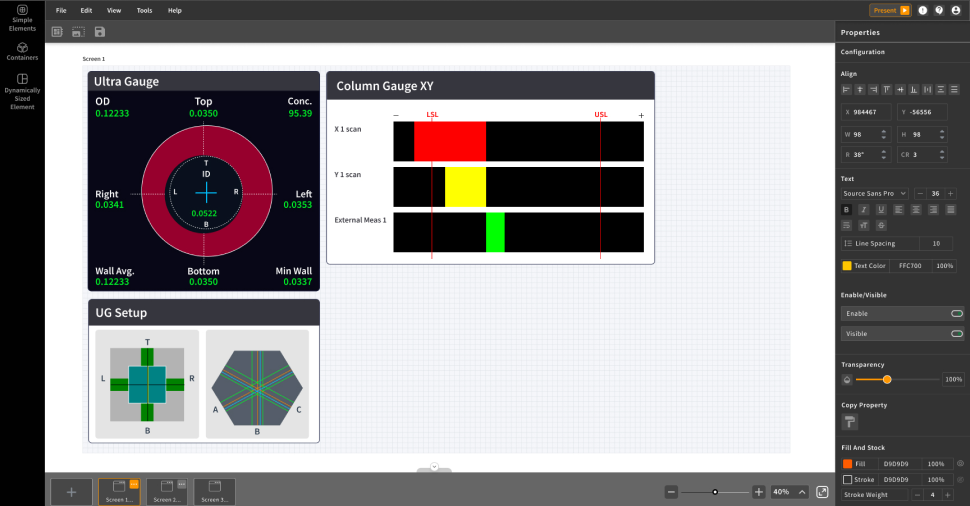Viewport: 970px width, 506px height.
Task: Open the Tools menu
Action: (x=145, y=10)
